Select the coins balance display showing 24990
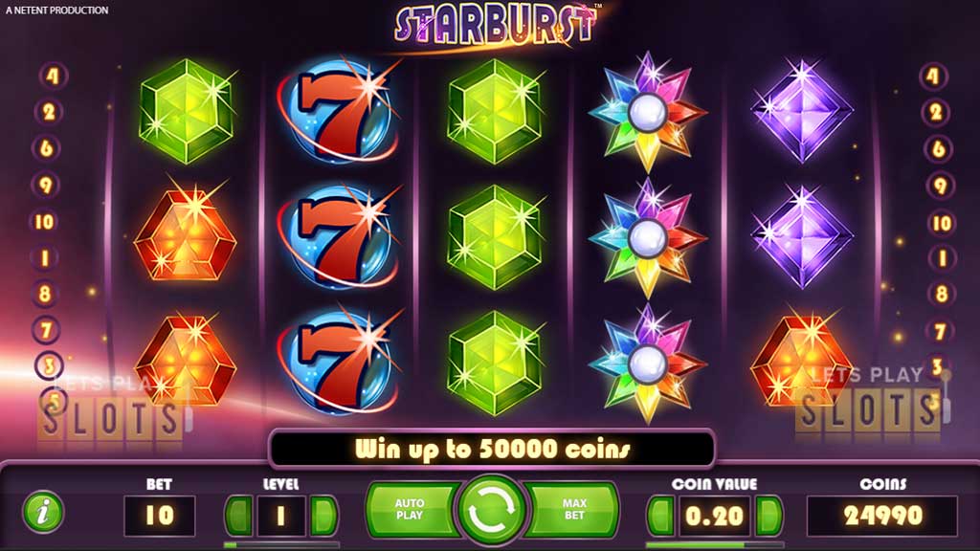This screenshot has height=551, width=980. [x=881, y=516]
